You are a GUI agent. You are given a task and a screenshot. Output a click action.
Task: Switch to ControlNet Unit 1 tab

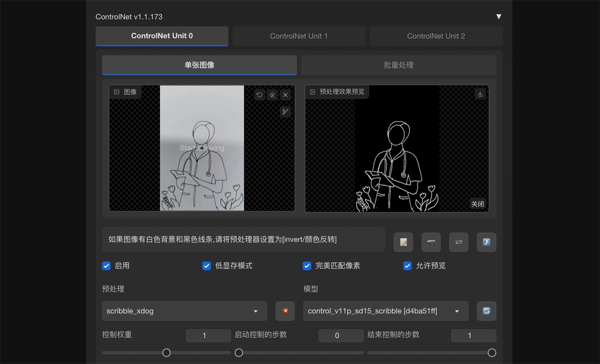click(x=299, y=36)
